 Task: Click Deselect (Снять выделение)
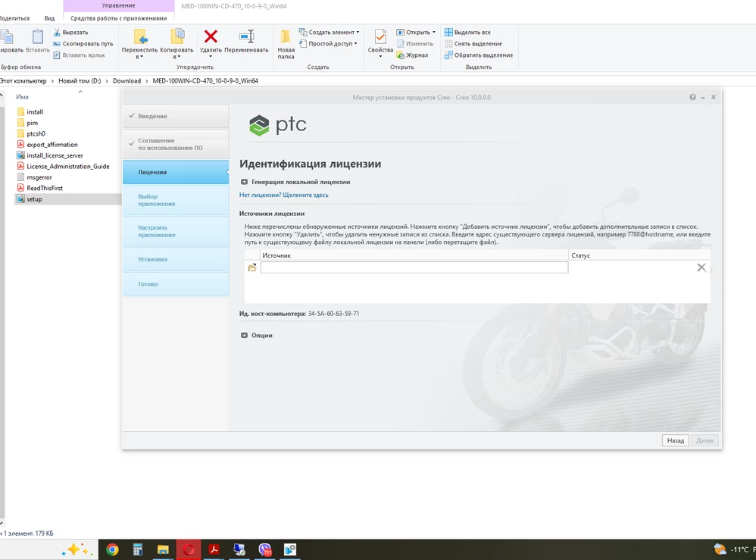coord(473,43)
